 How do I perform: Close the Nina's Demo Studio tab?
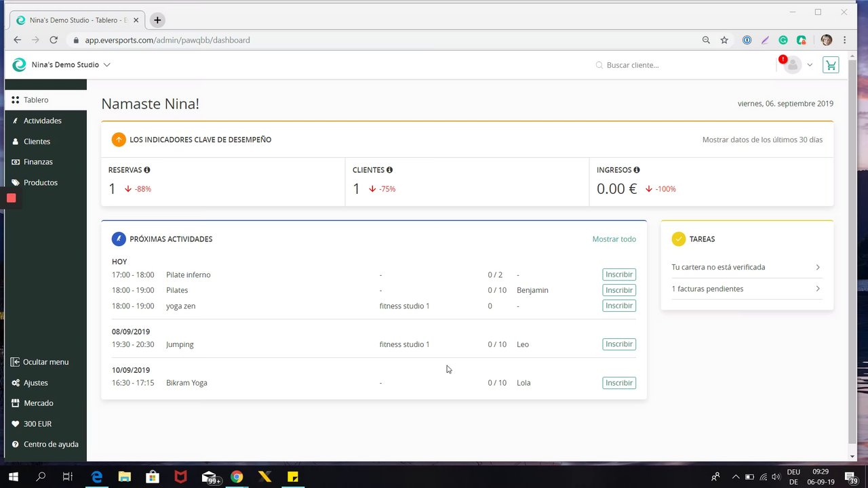(136, 20)
